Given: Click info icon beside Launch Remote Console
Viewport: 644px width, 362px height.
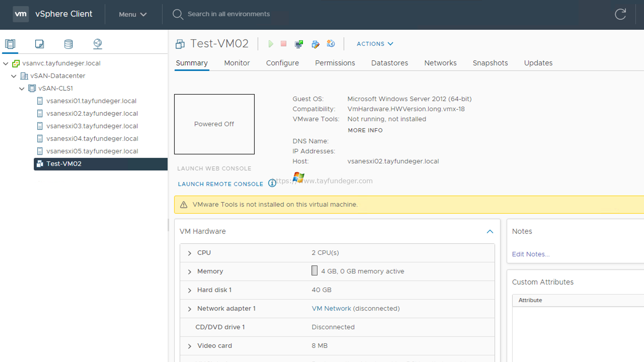Looking at the screenshot, I should pyautogui.click(x=272, y=183).
